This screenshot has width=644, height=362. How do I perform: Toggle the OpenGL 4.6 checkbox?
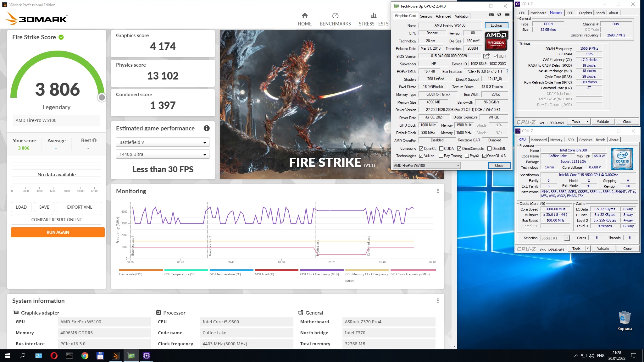pyautogui.click(x=484, y=156)
